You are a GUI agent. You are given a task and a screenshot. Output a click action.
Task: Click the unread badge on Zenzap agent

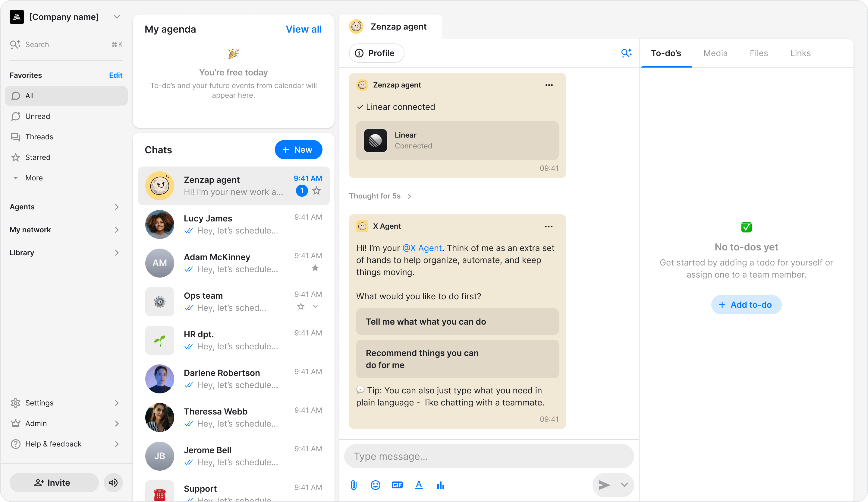click(302, 191)
